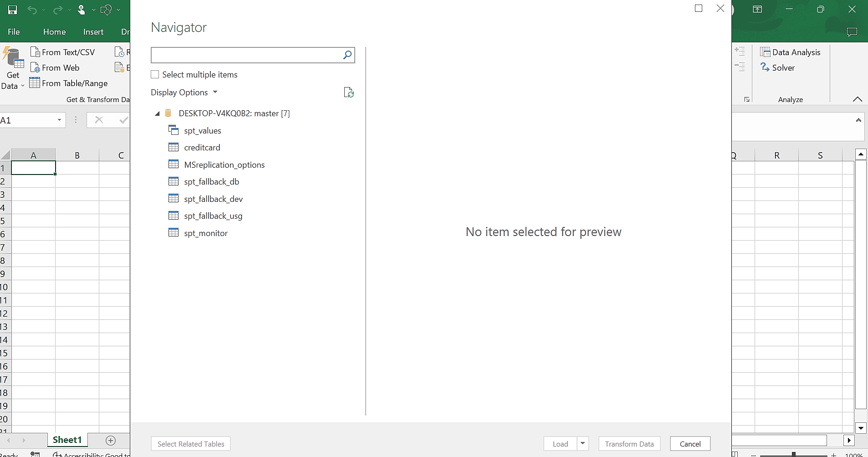
Task: Select column B header
Action: tap(77, 155)
